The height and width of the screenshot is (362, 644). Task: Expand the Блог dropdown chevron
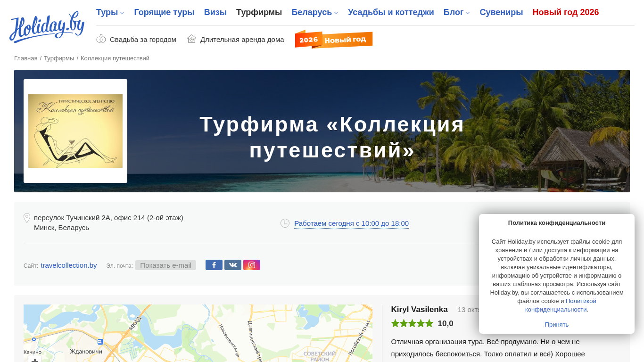(x=468, y=13)
